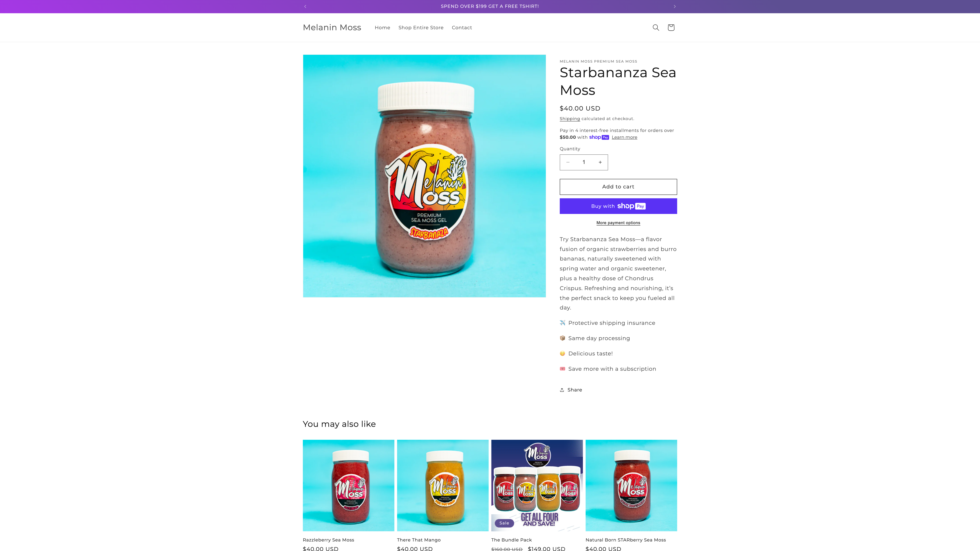
Task: Open the shopping cart icon
Action: pyautogui.click(x=671, y=27)
